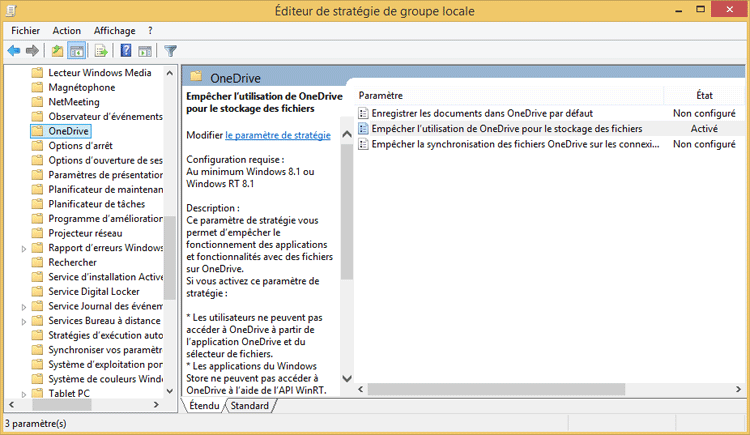750x435 pixels.
Task: Expand the Rapport d'erreurs Windows node
Action: point(23,248)
